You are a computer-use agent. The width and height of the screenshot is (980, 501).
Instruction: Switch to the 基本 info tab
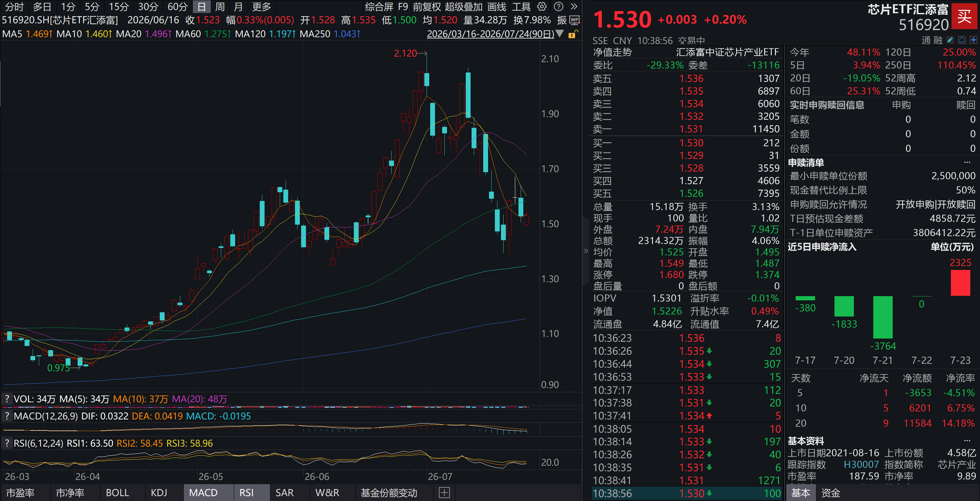(801, 493)
